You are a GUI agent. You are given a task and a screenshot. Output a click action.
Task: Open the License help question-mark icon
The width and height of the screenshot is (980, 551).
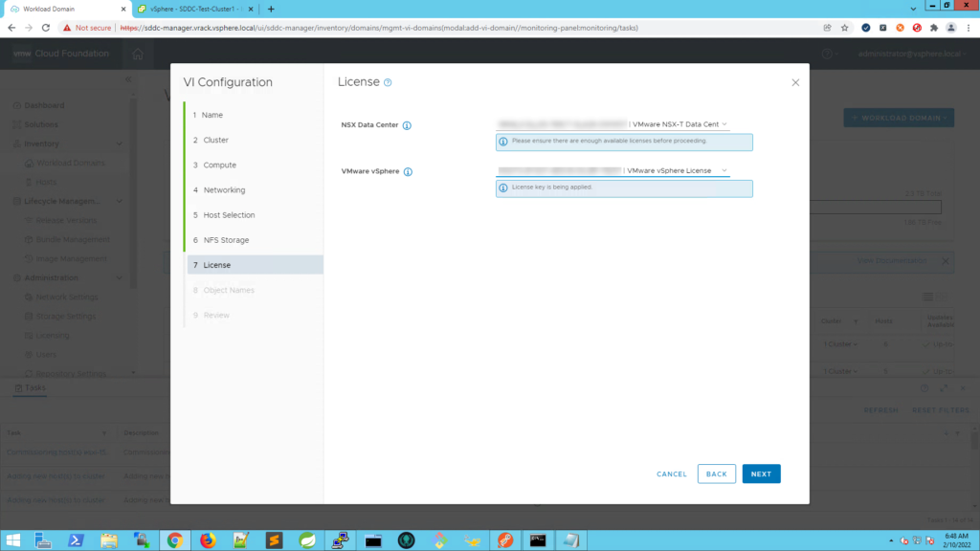point(388,82)
